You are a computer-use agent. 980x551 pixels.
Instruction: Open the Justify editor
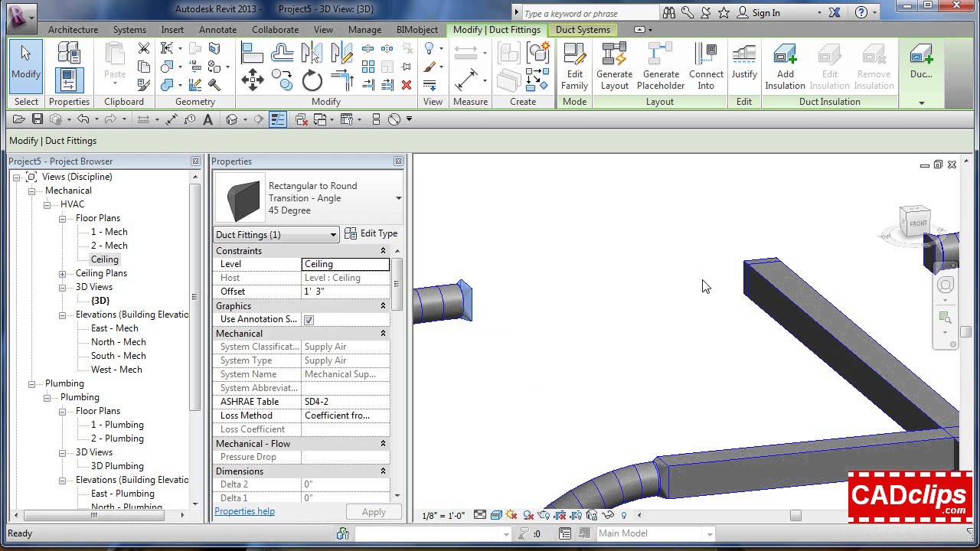744,61
